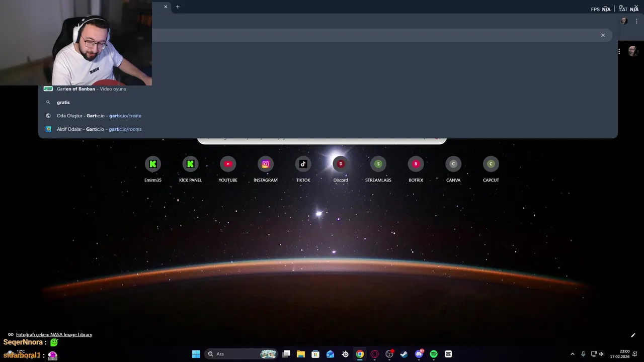The width and height of the screenshot is (644, 362).
Task: Open the STREAMLABS shortcut tile
Action: [x=378, y=169]
